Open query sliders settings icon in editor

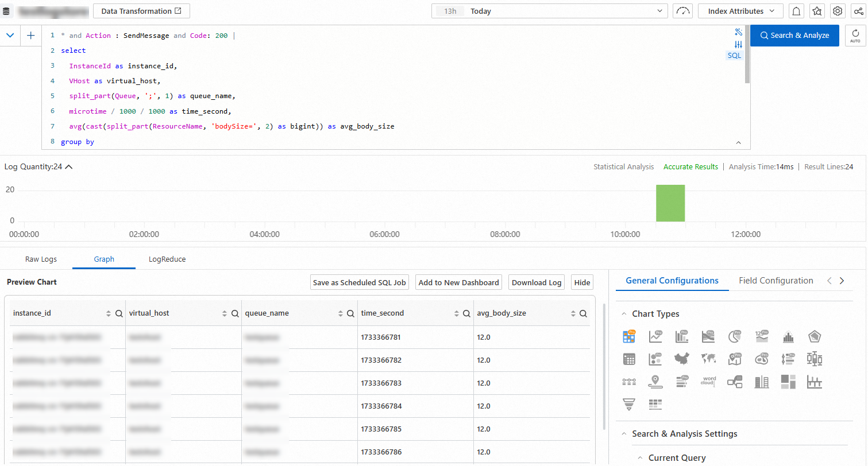pyautogui.click(x=739, y=44)
